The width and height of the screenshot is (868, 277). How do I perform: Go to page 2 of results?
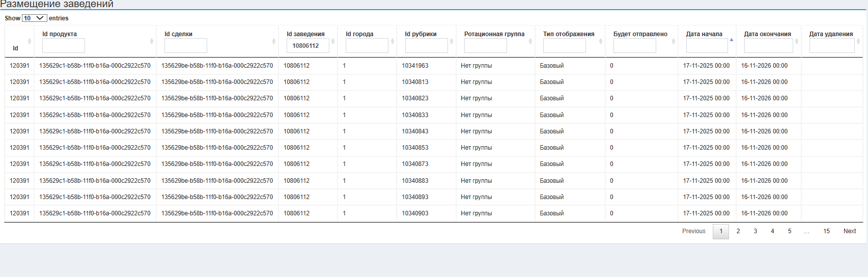pos(738,231)
